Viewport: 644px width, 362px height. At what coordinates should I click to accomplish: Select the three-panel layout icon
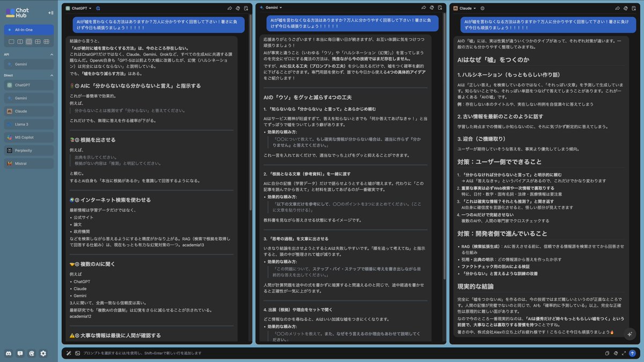click(x=29, y=41)
